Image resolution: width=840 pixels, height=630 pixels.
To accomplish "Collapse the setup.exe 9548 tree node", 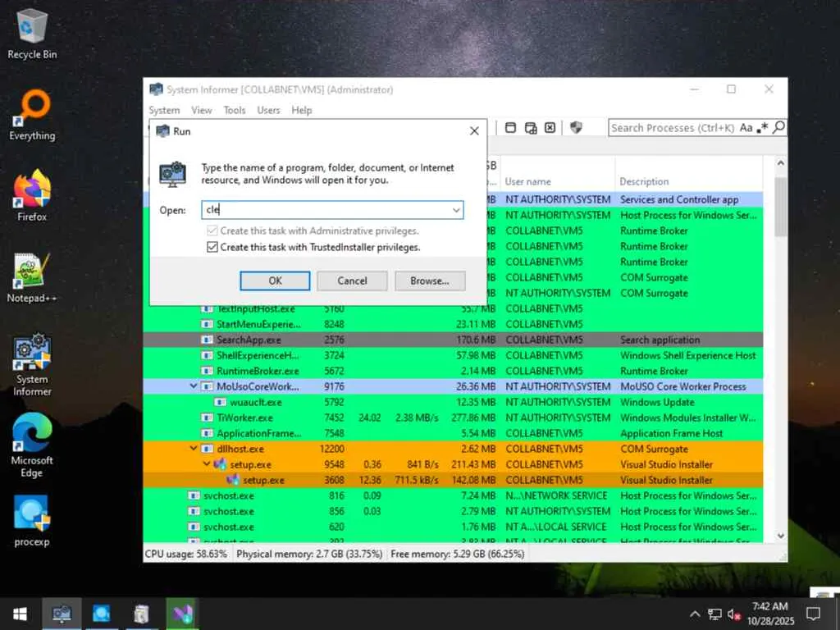I will tap(206, 464).
